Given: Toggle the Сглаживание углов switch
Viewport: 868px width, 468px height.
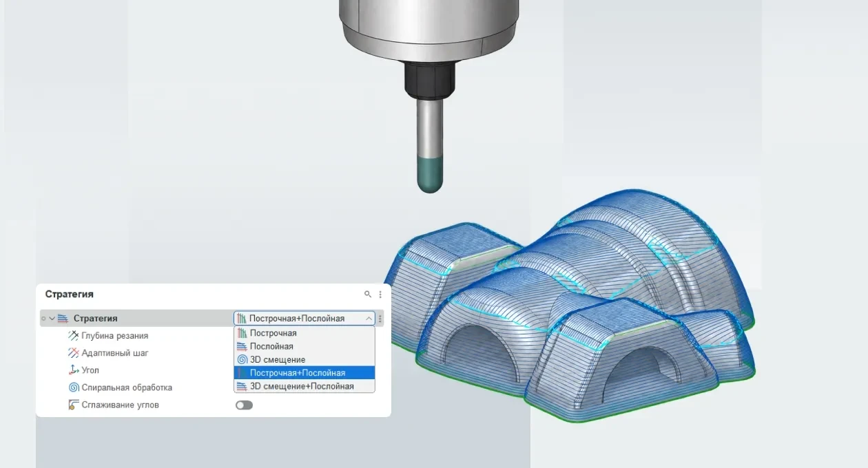Looking at the screenshot, I should coord(244,405).
